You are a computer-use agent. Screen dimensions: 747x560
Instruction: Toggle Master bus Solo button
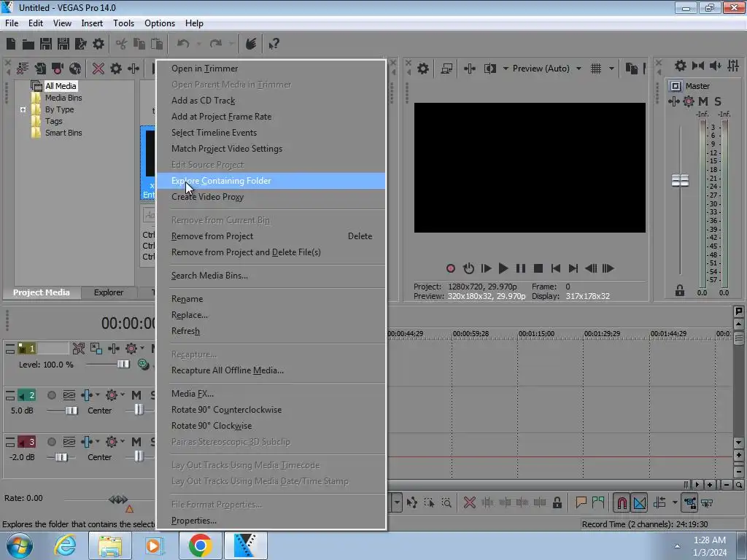click(718, 101)
